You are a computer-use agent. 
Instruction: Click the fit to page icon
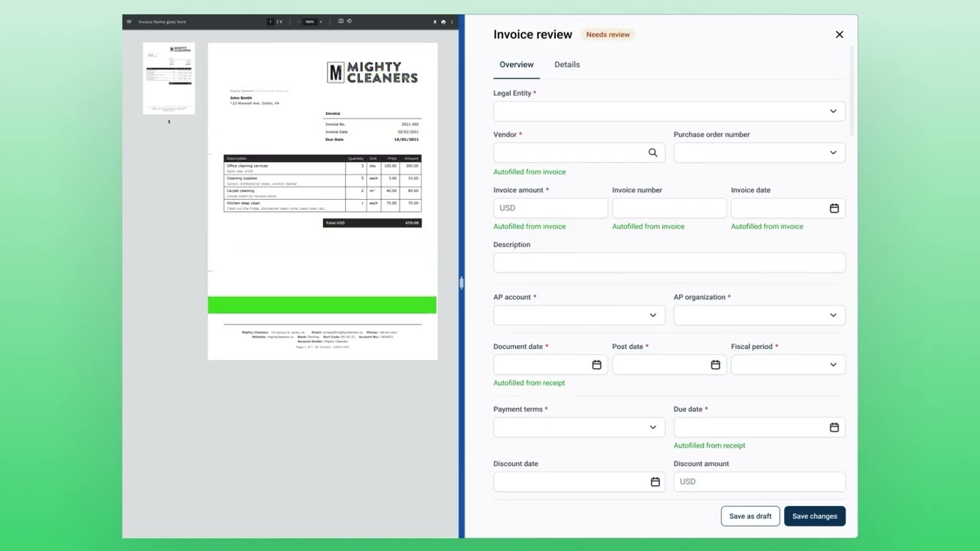(341, 21)
